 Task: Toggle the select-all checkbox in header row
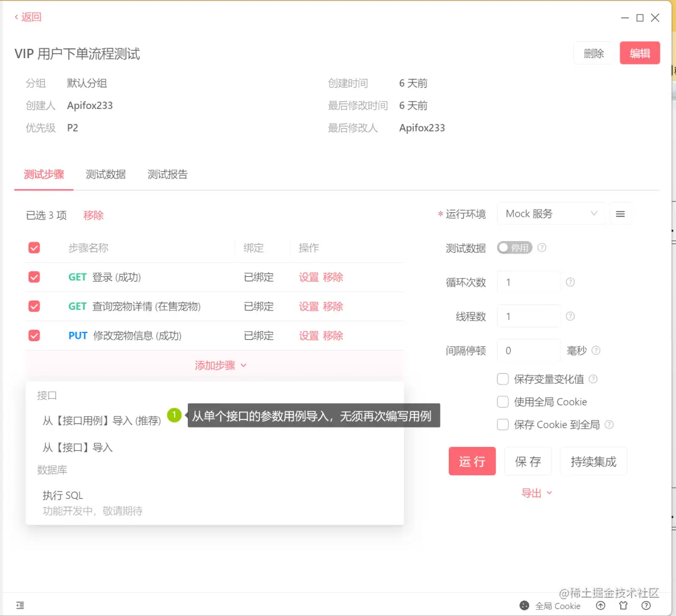[34, 248]
